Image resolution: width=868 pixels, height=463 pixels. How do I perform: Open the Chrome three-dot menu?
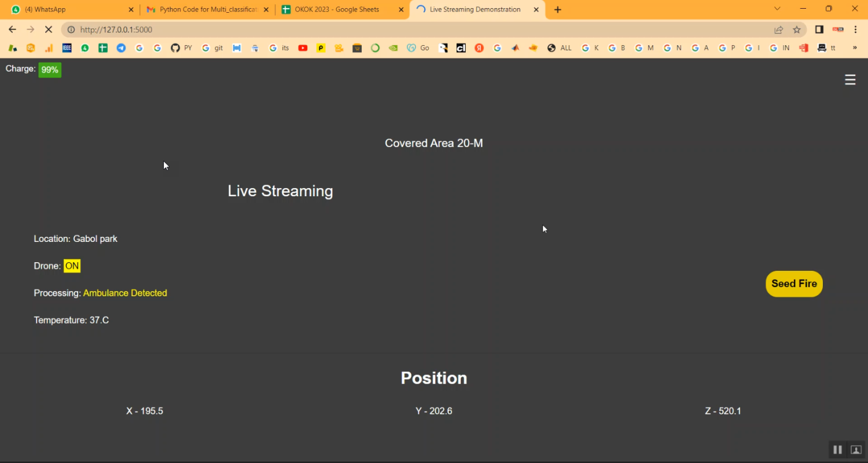pos(856,30)
